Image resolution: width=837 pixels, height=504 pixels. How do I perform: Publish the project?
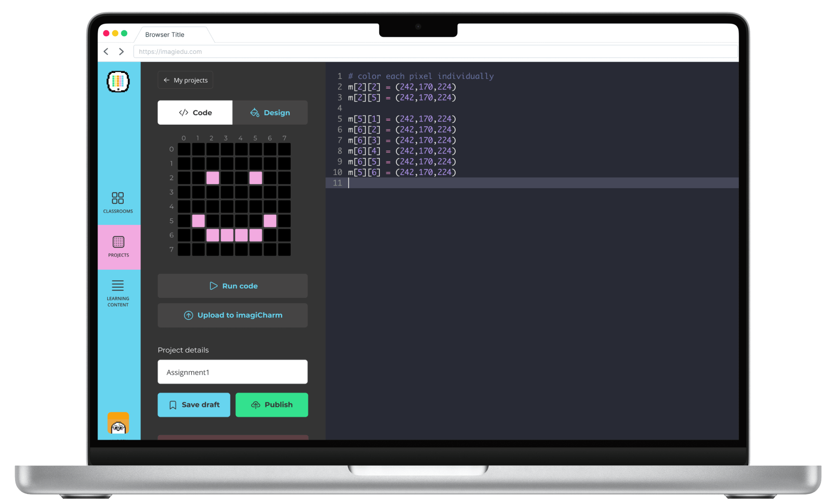point(272,405)
